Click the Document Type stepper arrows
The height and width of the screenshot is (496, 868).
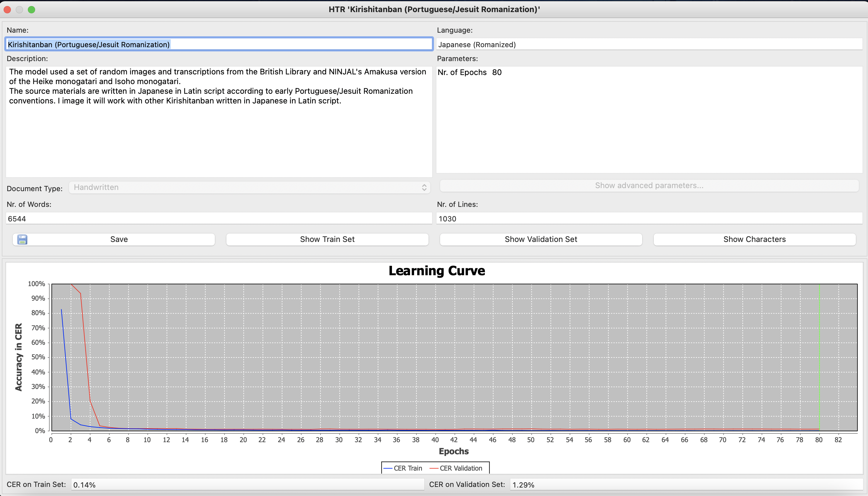pos(424,188)
